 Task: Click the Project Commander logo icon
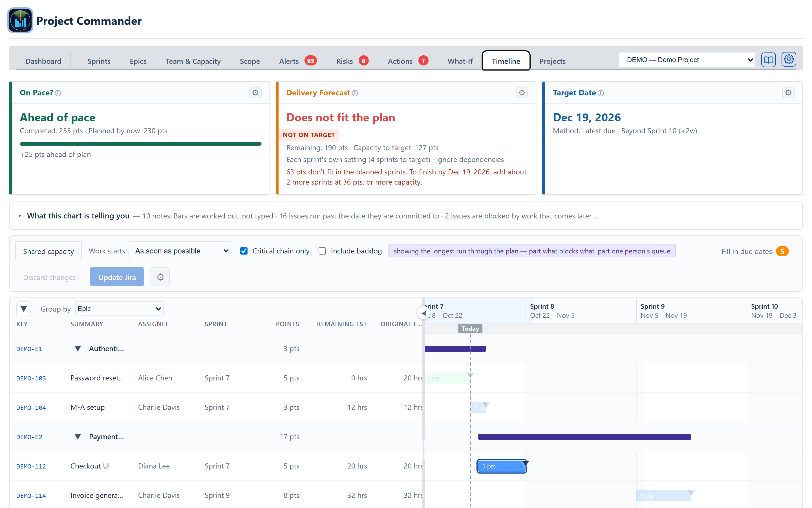(x=20, y=21)
